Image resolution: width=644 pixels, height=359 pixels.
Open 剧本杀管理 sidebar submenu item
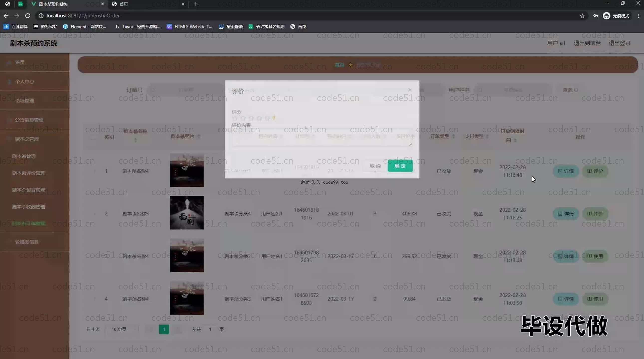tap(35, 156)
